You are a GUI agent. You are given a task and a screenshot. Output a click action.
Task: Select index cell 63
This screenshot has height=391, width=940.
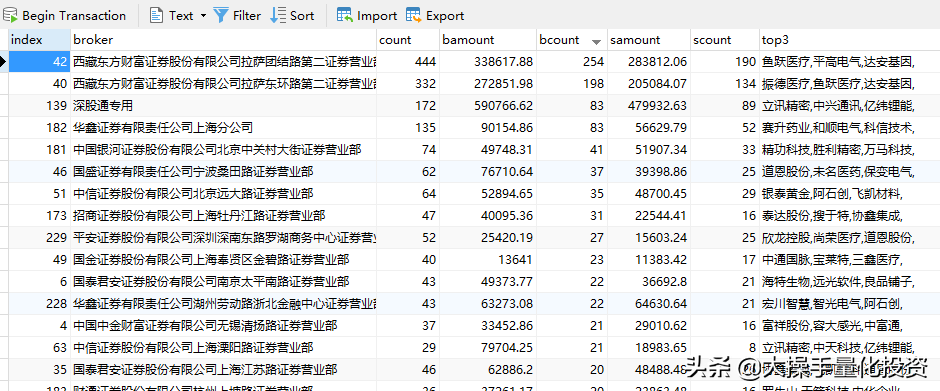[x=40, y=348]
